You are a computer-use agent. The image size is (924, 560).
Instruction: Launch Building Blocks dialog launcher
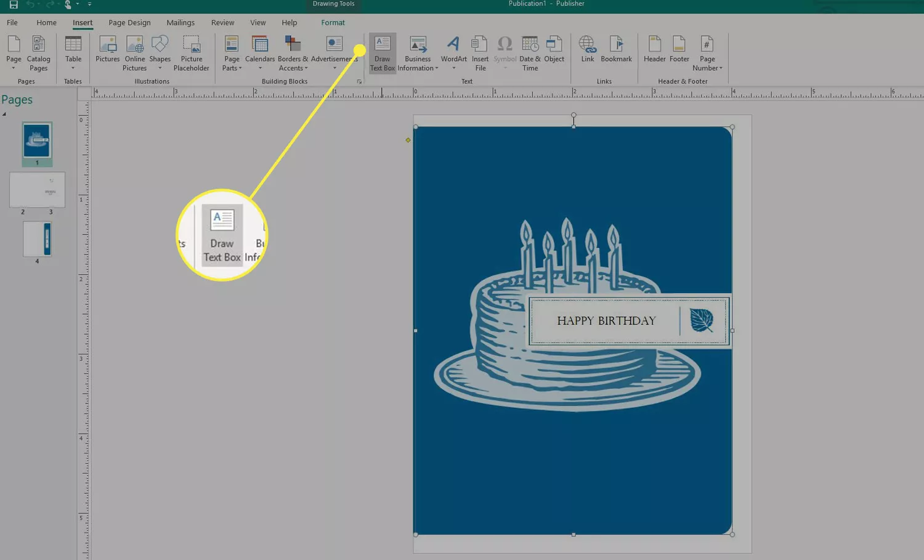(359, 81)
